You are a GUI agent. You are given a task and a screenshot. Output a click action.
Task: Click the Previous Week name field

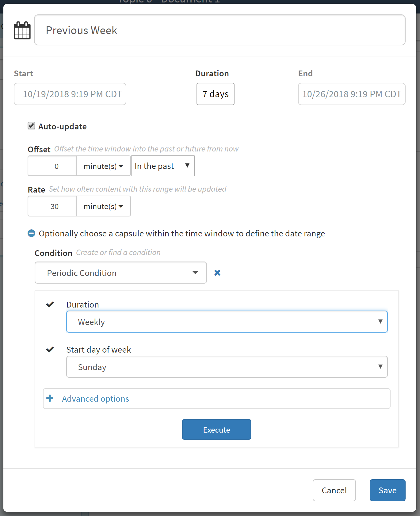[220, 30]
